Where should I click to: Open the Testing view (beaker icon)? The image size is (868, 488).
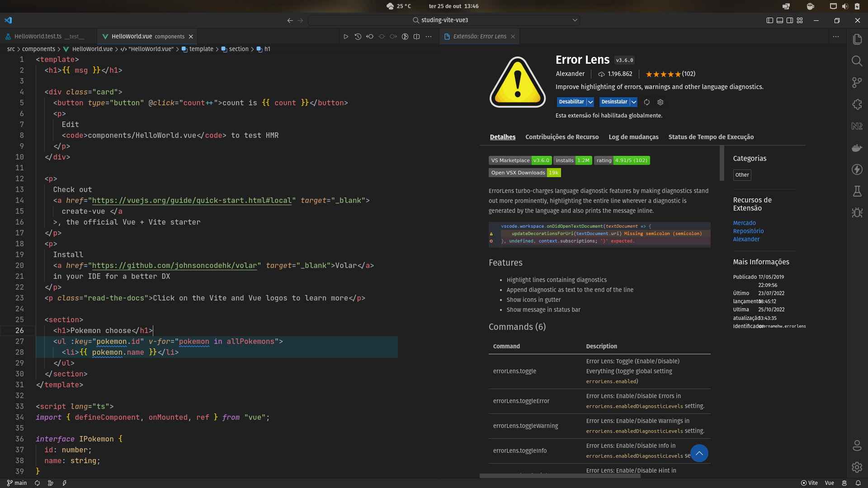click(x=857, y=191)
